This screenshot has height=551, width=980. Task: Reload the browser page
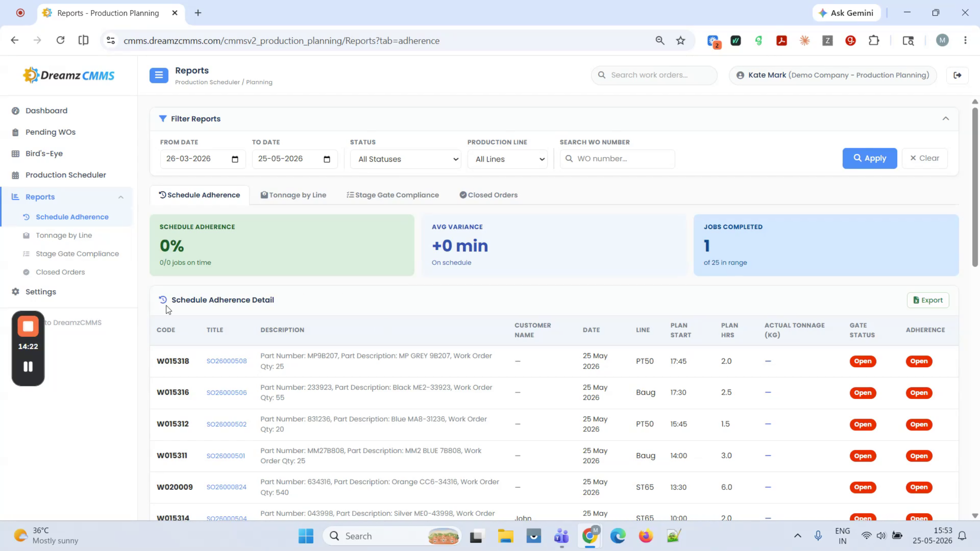coord(60,40)
